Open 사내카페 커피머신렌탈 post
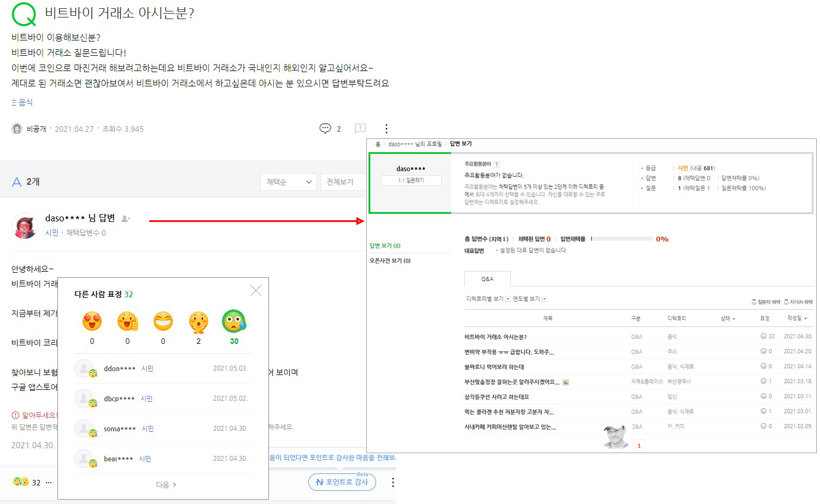 (510, 427)
